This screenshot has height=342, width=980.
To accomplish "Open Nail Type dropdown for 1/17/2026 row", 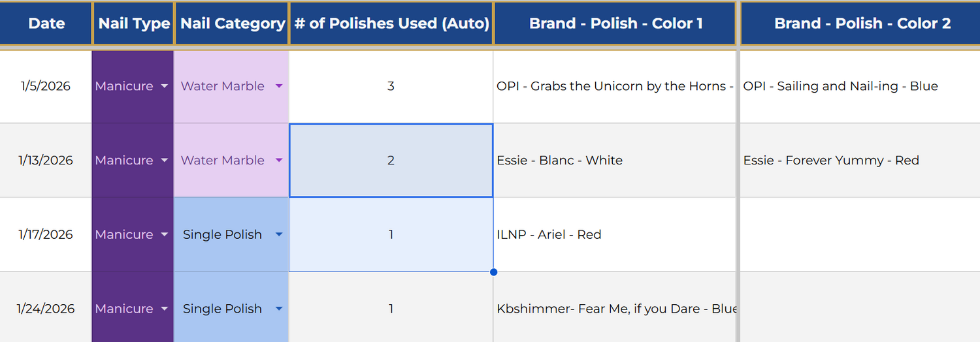I will point(165,235).
